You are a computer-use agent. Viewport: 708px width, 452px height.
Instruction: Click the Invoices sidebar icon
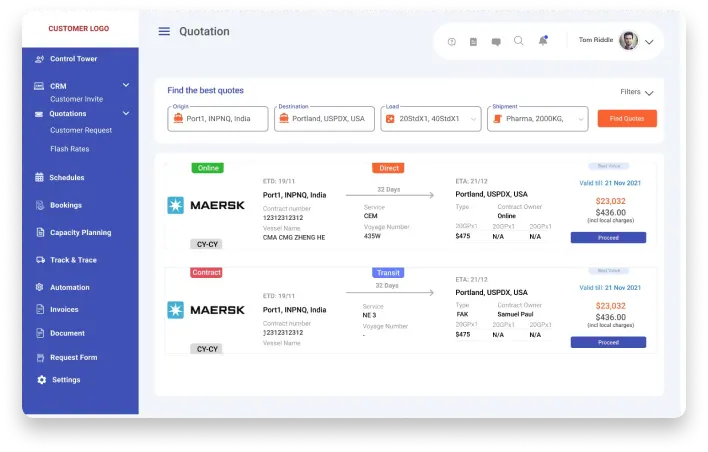40,309
